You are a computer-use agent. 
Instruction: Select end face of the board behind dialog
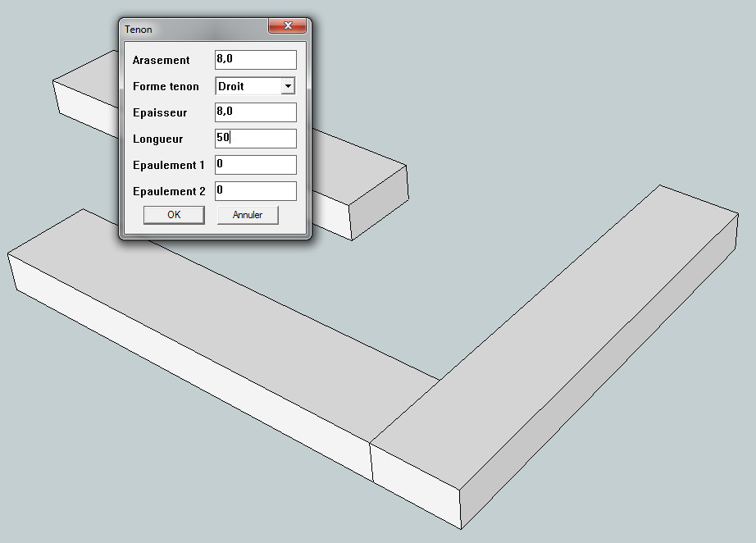coord(379,203)
